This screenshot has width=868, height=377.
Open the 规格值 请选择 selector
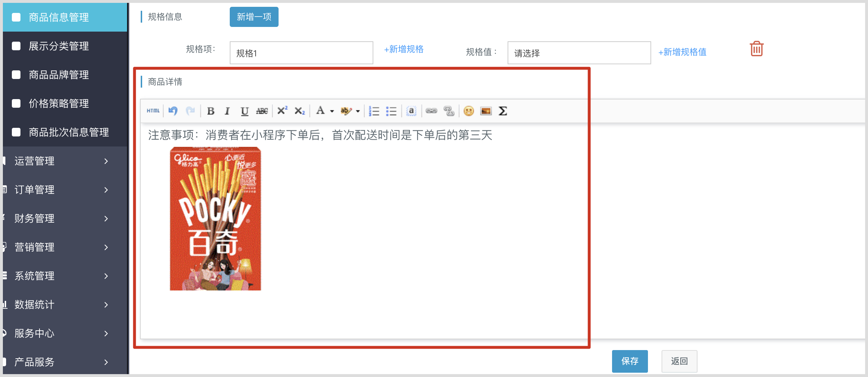(x=579, y=53)
